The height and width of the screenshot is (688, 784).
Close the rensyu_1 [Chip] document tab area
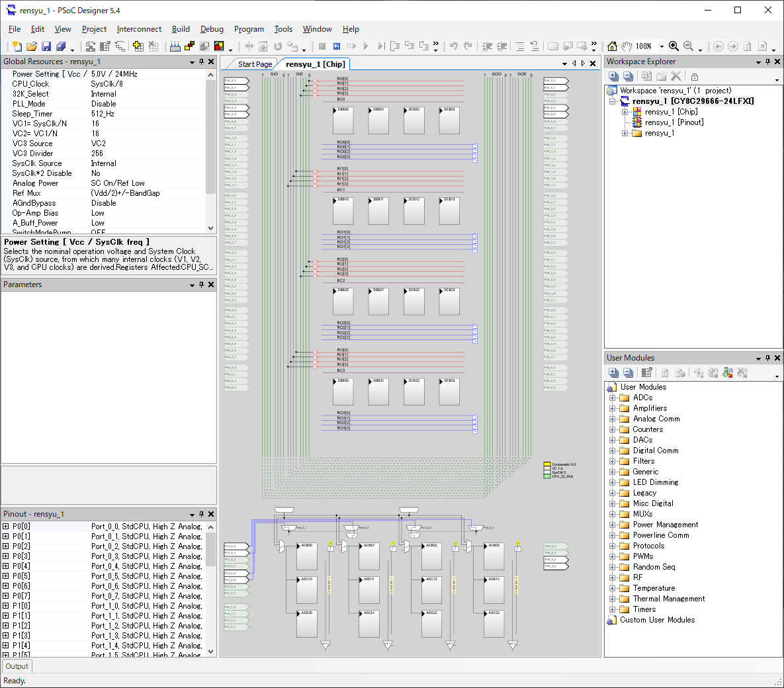593,64
